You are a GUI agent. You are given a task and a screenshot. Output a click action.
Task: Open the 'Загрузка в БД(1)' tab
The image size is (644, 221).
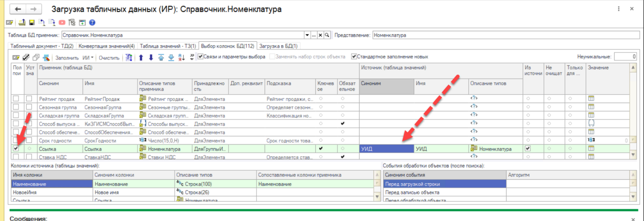point(278,46)
